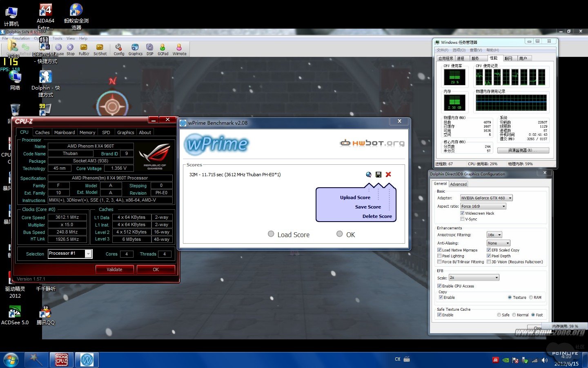Switch to CPU-Z Caches tab
Viewport: 588px width, 368px height.
pos(42,132)
